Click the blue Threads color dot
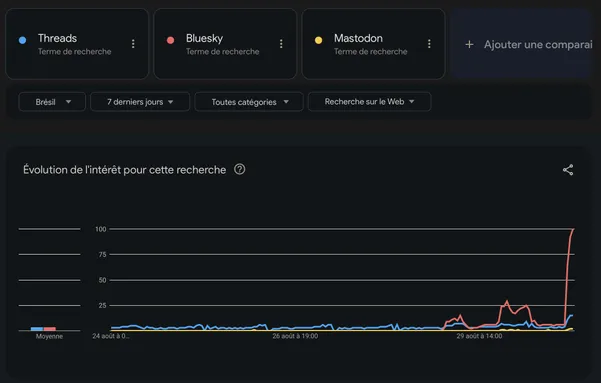Image resolution: width=601 pixels, height=383 pixels. (x=23, y=40)
